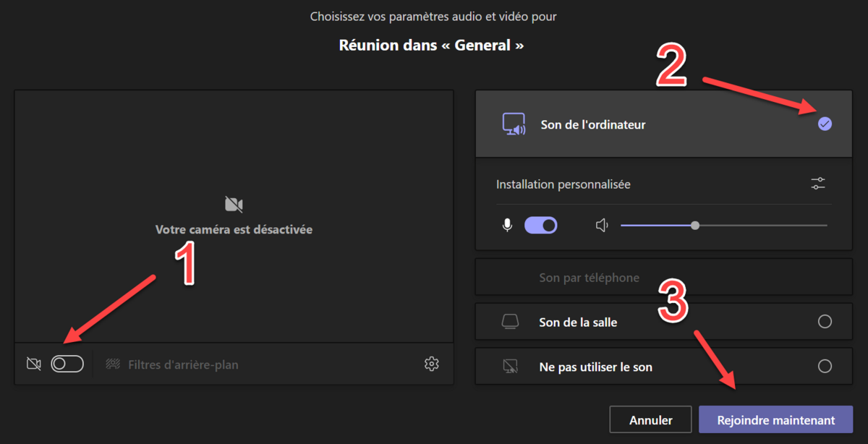Click the 'Ne pas utiliser le son' label
This screenshot has width=868, height=444.
tap(596, 367)
